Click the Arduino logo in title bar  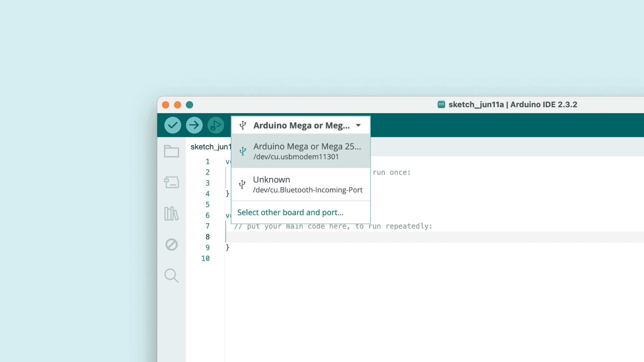441,105
